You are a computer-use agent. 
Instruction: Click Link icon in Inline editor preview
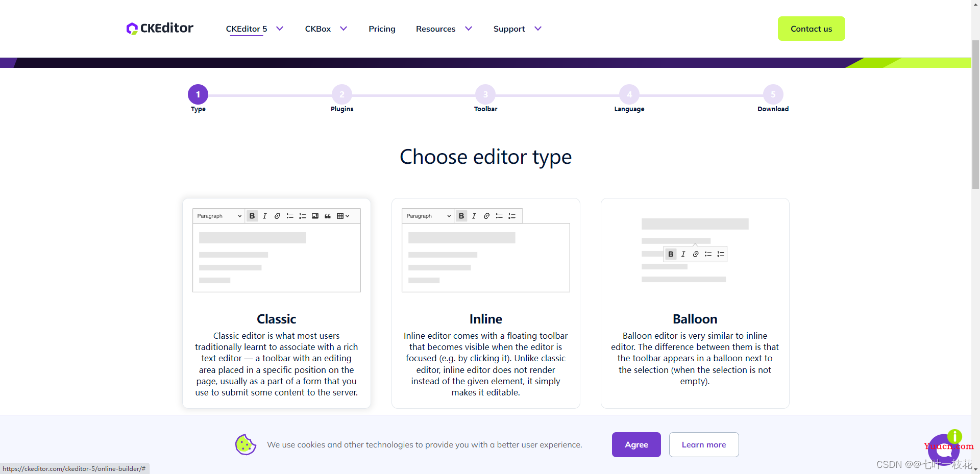pos(486,216)
